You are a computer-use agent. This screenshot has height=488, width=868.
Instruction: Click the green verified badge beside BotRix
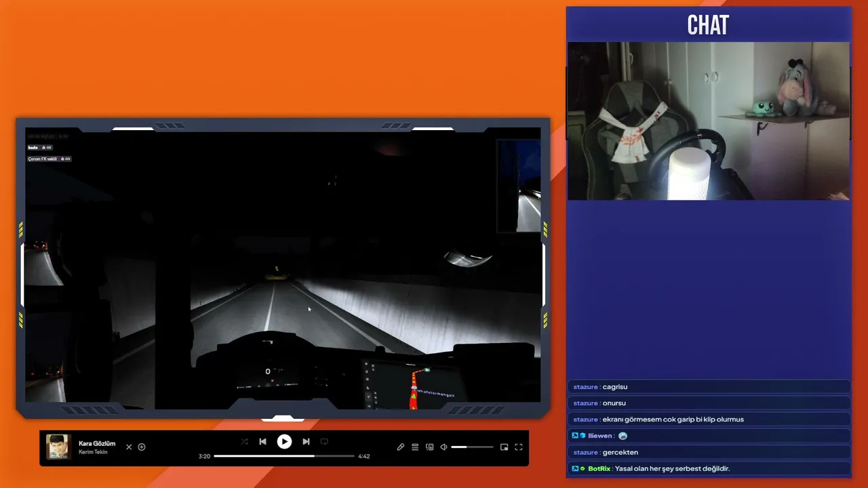pyautogui.click(x=583, y=468)
